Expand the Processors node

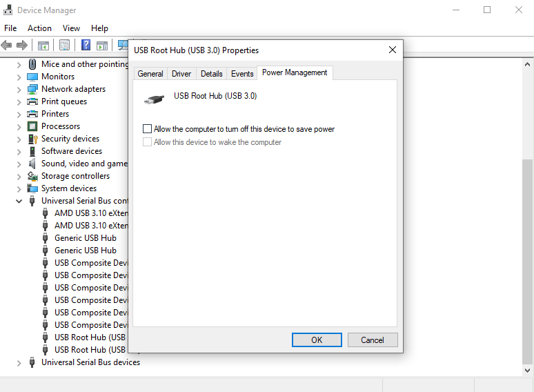pyautogui.click(x=19, y=127)
